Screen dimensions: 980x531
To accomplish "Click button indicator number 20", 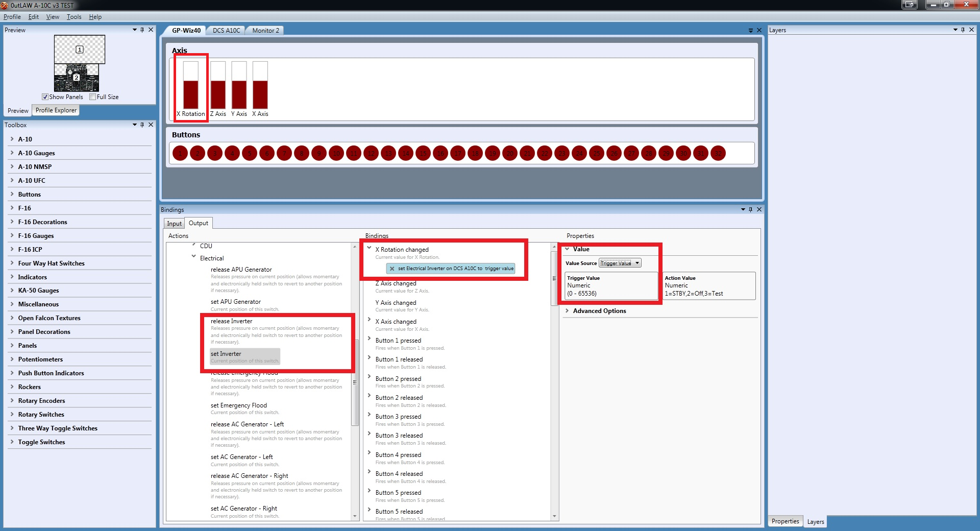I will pos(510,153).
